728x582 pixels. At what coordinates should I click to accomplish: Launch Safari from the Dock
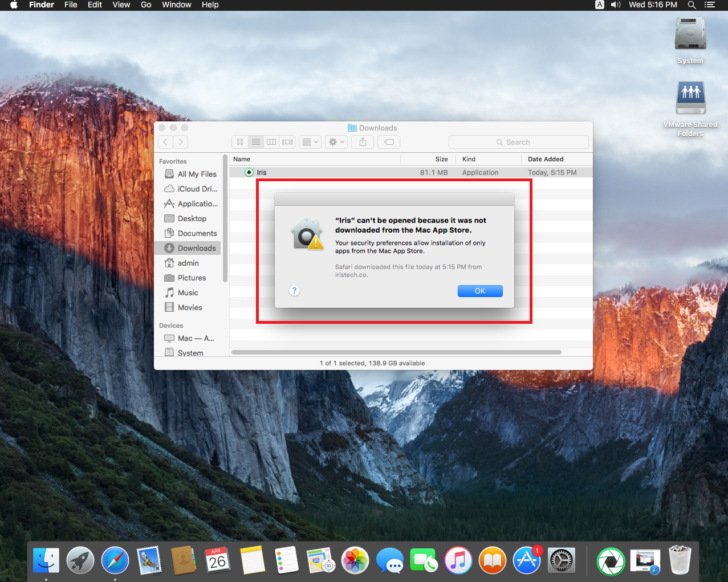point(115,560)
